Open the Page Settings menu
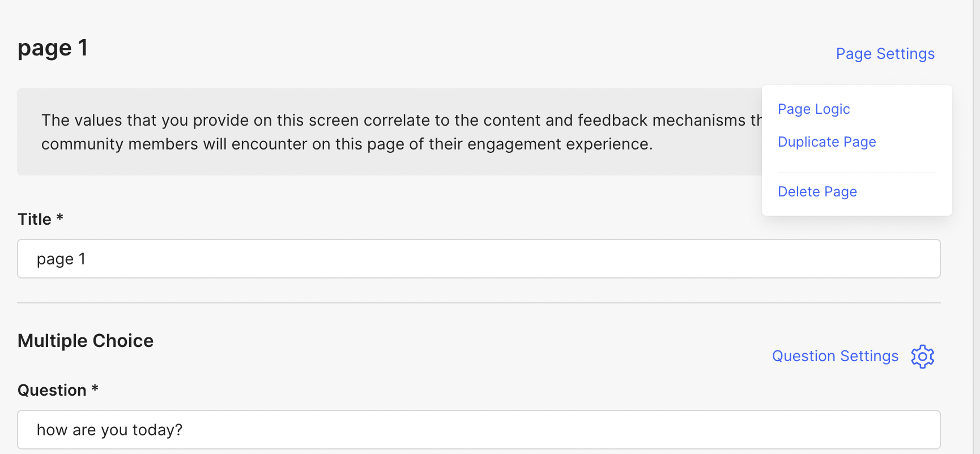 (885, 54)
